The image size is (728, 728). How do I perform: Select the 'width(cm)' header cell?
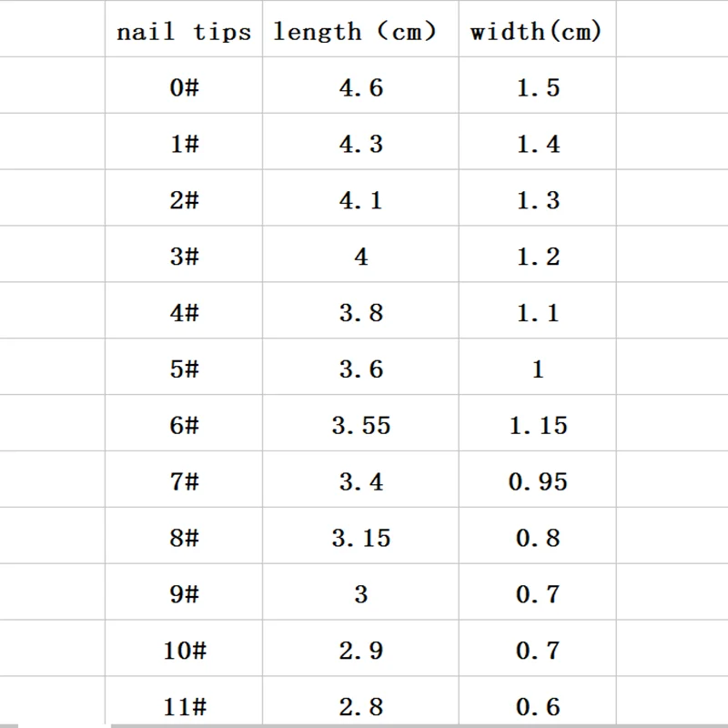[x=538, y=29]
